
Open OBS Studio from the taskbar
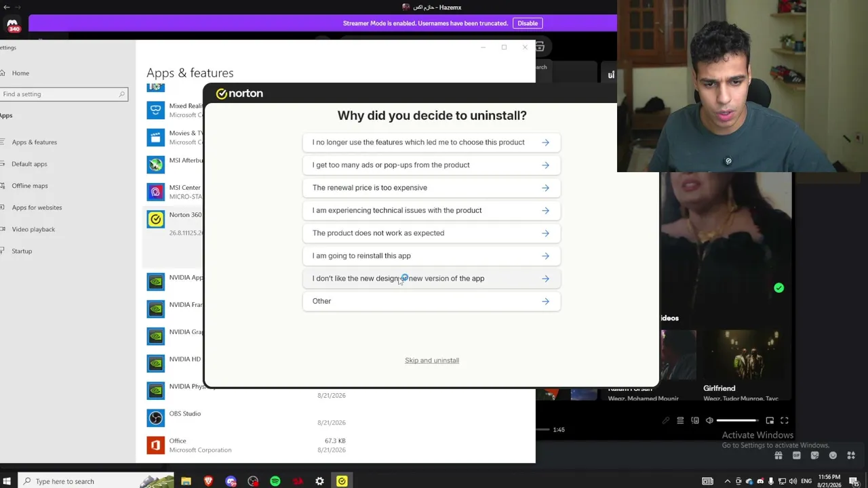click(x=253, y=481)
